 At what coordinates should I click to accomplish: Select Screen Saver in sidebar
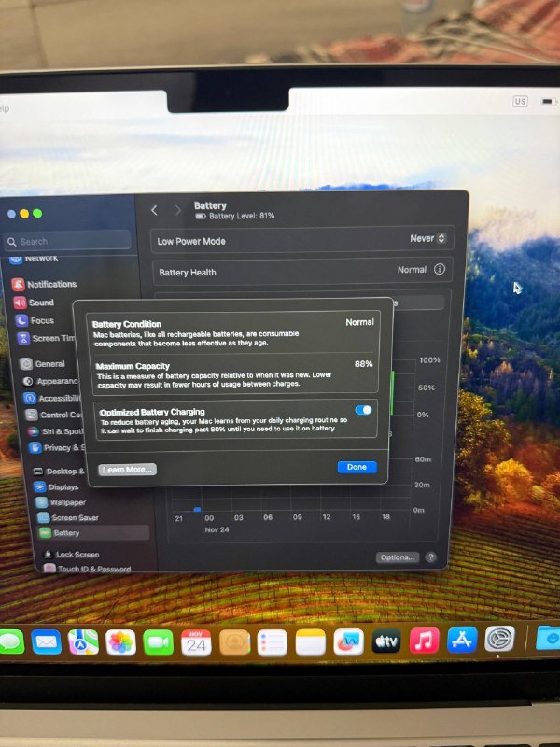pyautogui.click(x=68, y=517)
